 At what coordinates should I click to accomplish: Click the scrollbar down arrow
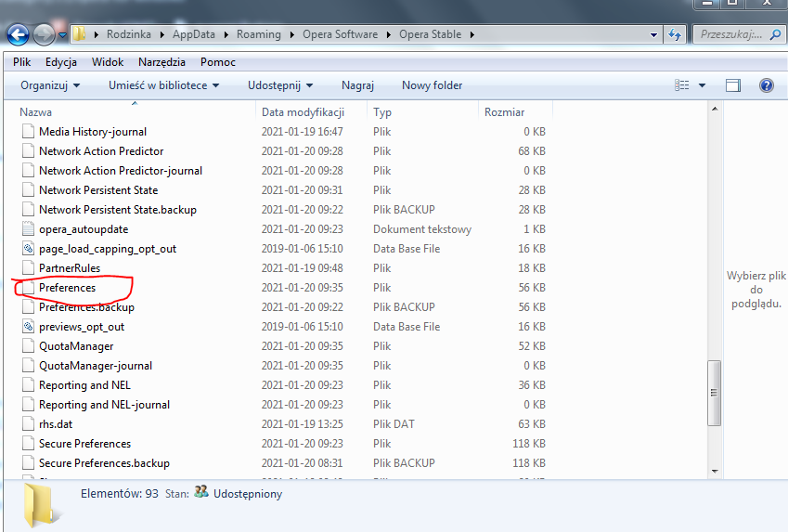(715, 471)
